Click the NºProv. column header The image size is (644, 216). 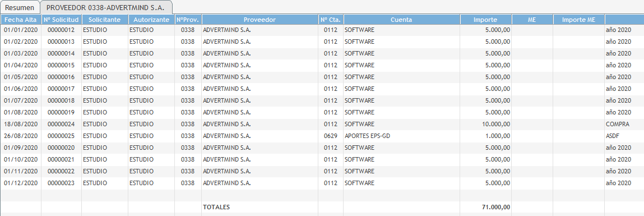tap(188, 20)
